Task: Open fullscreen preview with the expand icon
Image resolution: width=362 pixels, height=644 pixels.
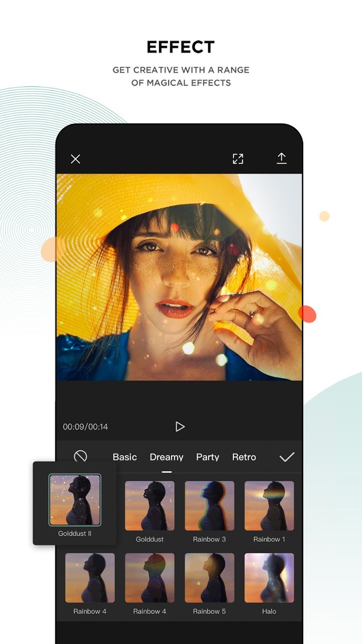Action: 238,159
